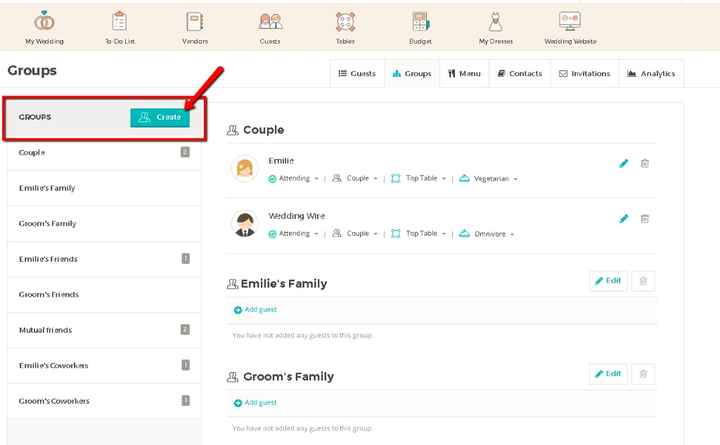The height and width of the screenshot is (445, 720).
Task: Delete the Groom's Family group
Action: 643,374
